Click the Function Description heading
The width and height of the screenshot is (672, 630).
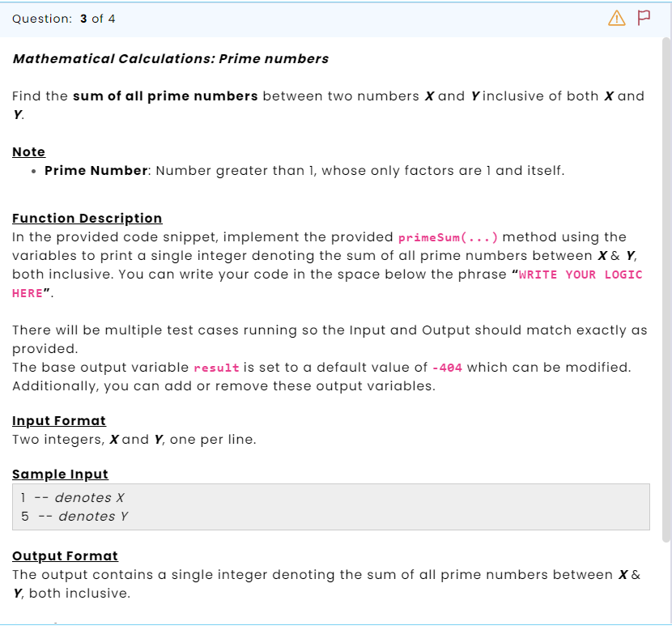coord(87,218)
